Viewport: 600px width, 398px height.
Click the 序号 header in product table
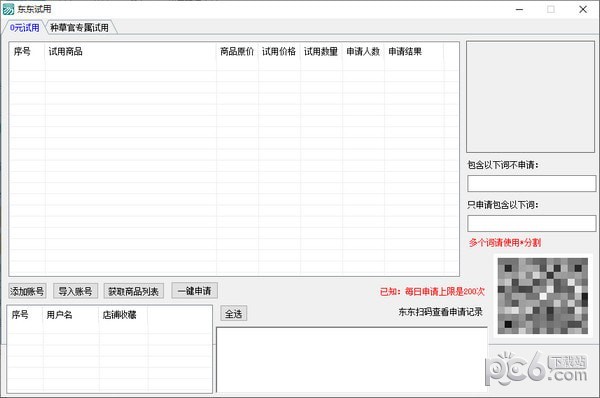click(x=27, y=51)
